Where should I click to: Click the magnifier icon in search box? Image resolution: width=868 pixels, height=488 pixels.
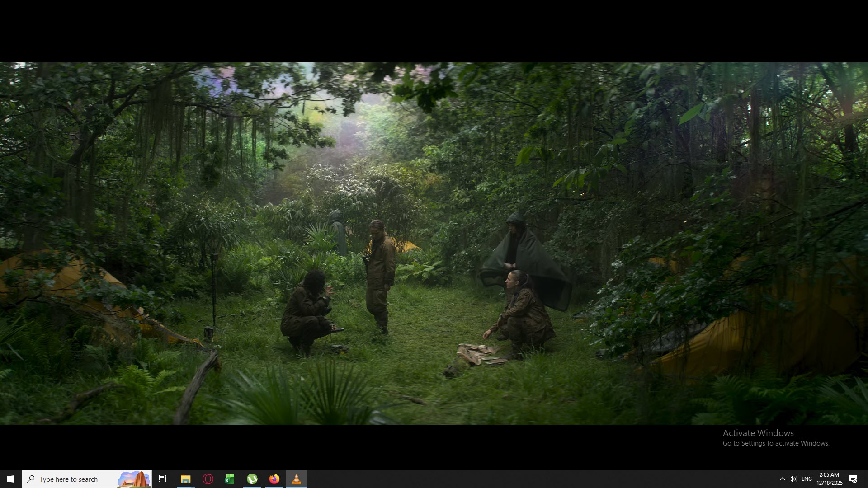pyautogui.click(x=31, y=479)
